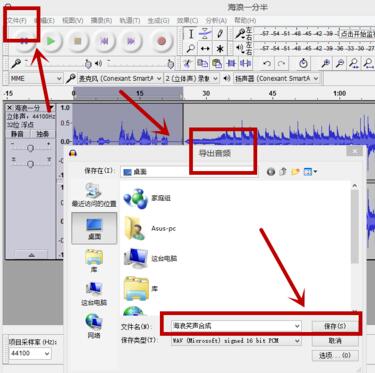Viewport: 375px width, 373px height.
Task: Open the 44100 project rate dropdown
Action: click(x=30, y=353)
